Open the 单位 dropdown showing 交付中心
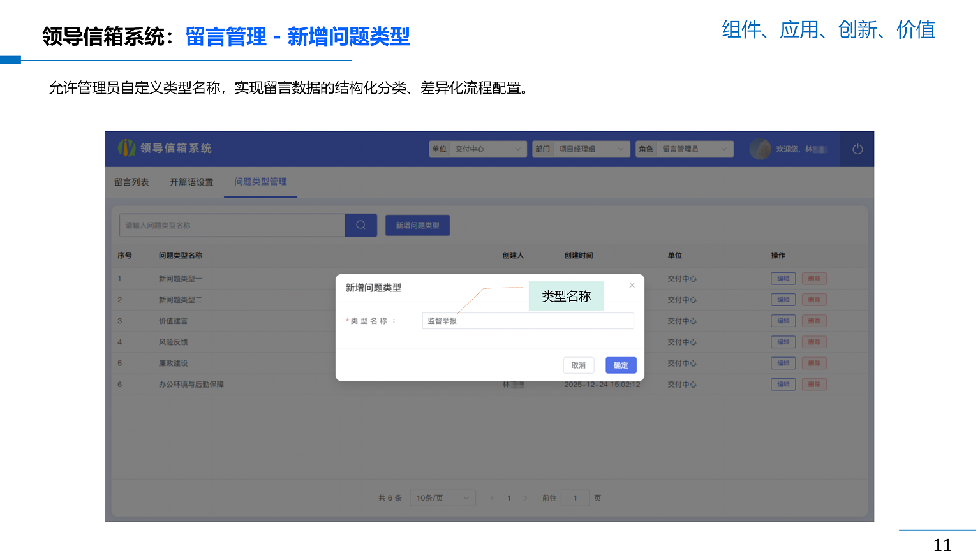This screenshot has height=551, width=980. point(489,149)
